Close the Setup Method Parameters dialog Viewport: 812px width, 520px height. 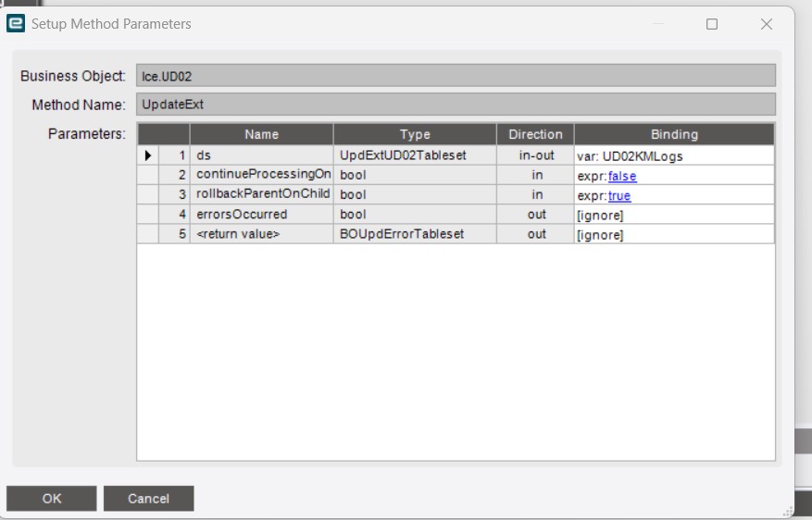pos(767,24)
